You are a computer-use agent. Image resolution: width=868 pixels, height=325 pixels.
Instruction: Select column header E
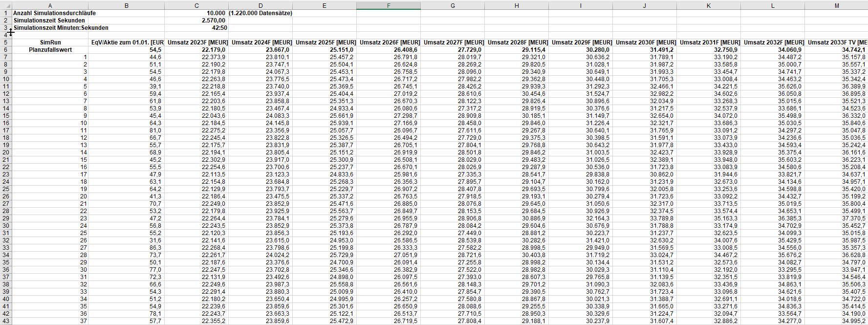pos(325,5)
